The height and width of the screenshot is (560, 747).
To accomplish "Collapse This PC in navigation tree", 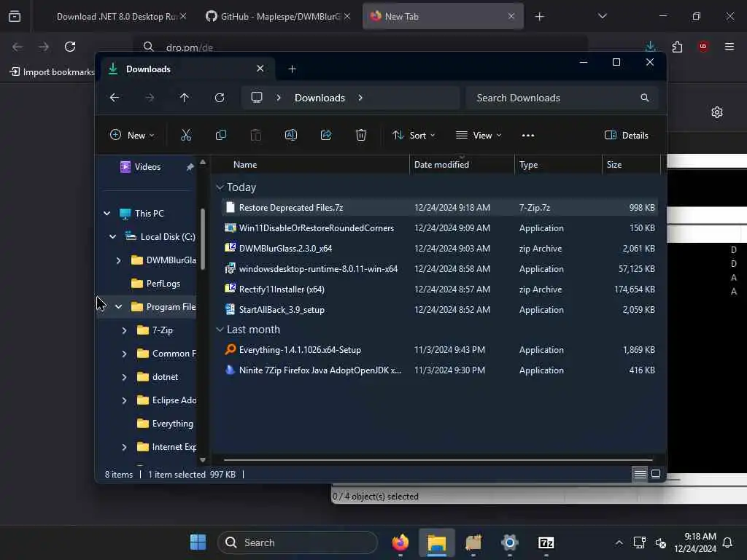I will tap(107, 214).
